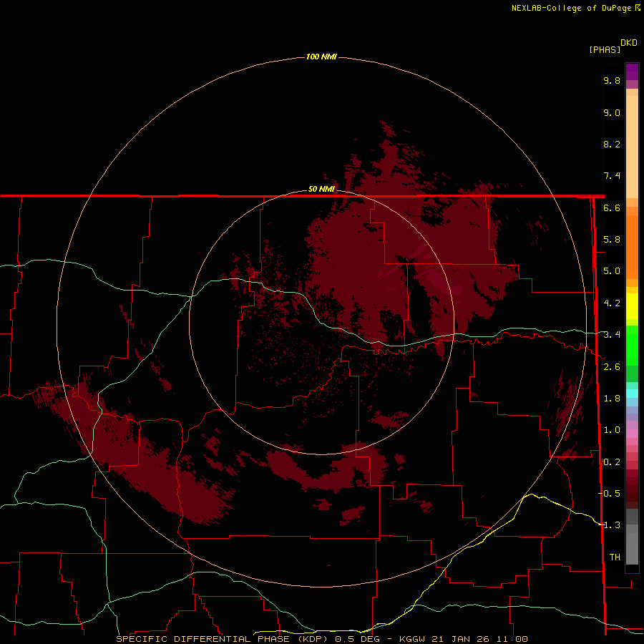Click the 6.6 color scale value
The width and height of the screenshot is (644, 644).
[612, 208]
